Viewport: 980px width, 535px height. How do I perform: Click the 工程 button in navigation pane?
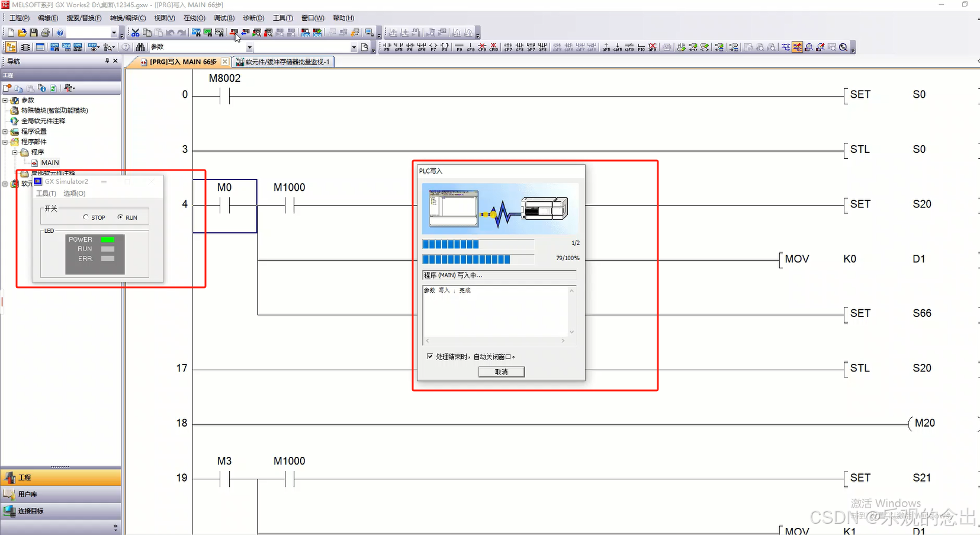coord(61,478)
